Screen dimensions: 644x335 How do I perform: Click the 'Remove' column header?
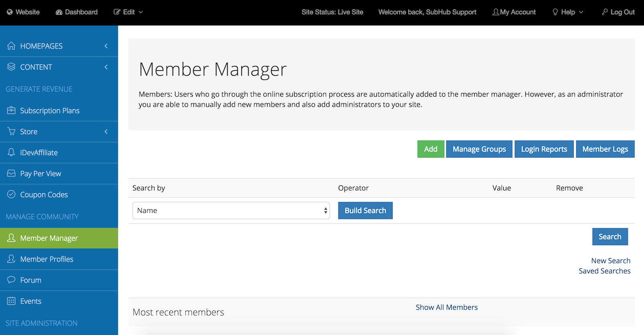(569, 188)
